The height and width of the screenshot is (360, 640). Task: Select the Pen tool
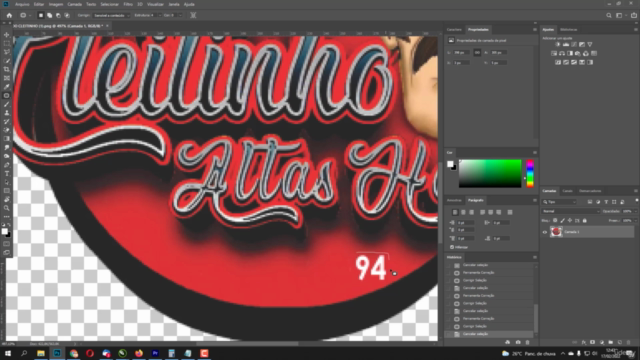coord(7,165)
